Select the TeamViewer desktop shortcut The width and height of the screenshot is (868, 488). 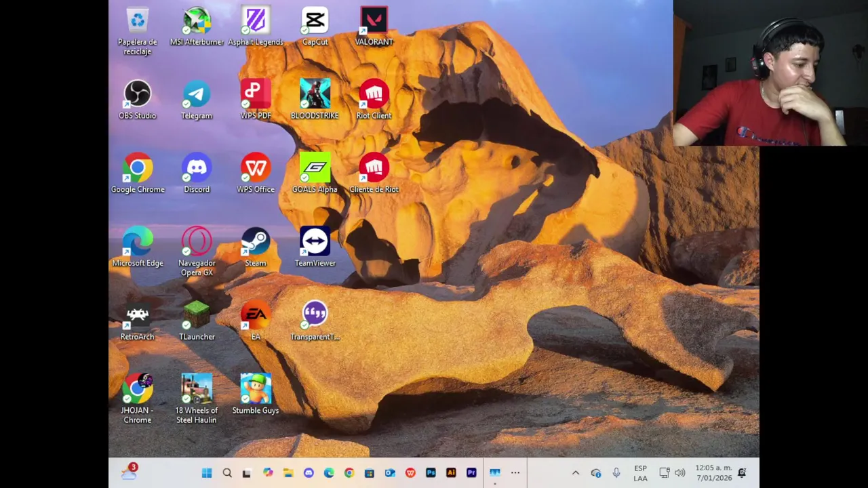315,248
